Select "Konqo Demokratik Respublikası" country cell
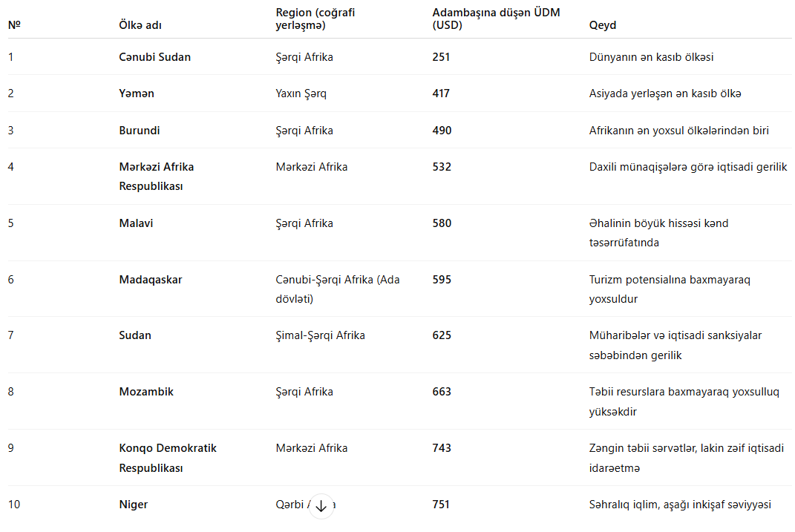Screen dimensions: 795x532 click(168, 458)
